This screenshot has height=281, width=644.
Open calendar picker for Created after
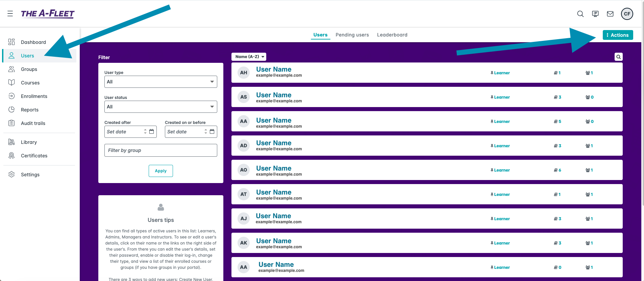coord(151,131)
